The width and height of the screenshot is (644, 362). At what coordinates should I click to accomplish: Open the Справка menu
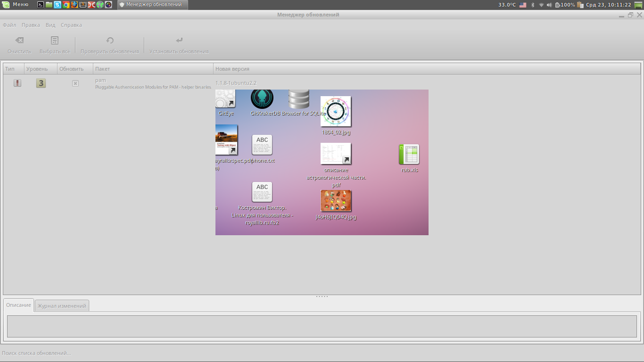tap(71, 25)
